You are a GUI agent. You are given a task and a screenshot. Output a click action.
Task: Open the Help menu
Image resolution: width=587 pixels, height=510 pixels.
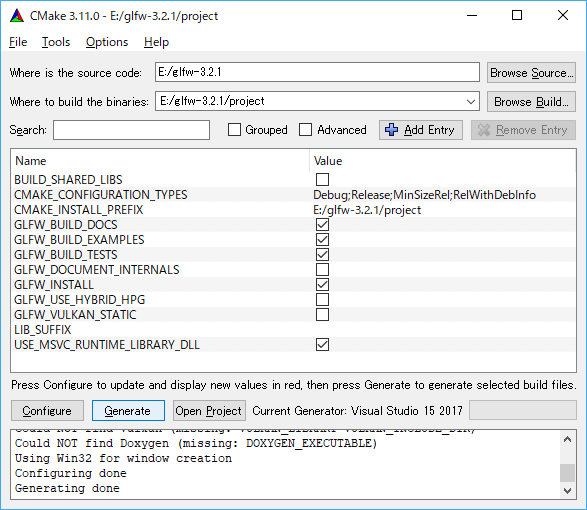(x=156, y=42)
